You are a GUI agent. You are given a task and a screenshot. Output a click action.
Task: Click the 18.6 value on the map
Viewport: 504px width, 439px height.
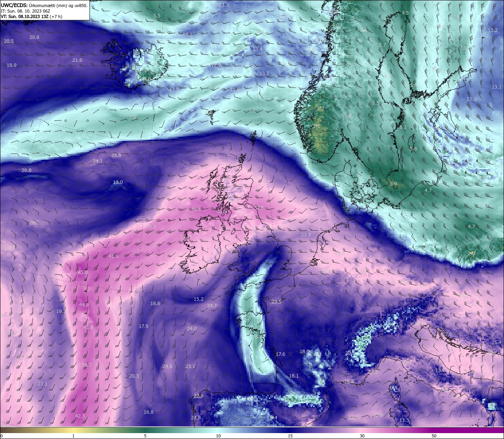click(155, 304)
